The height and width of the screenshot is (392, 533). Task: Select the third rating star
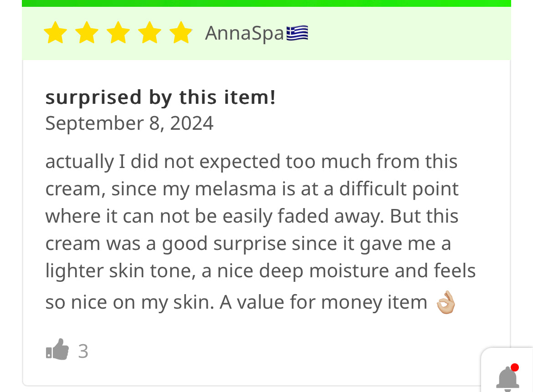(x=118, y=33)
